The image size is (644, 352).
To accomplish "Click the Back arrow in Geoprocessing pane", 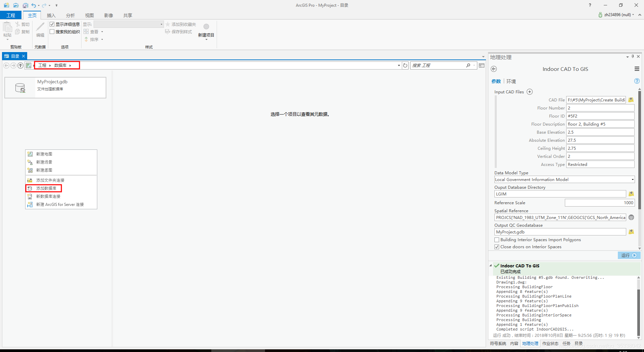I will click(x=494, y=69).
